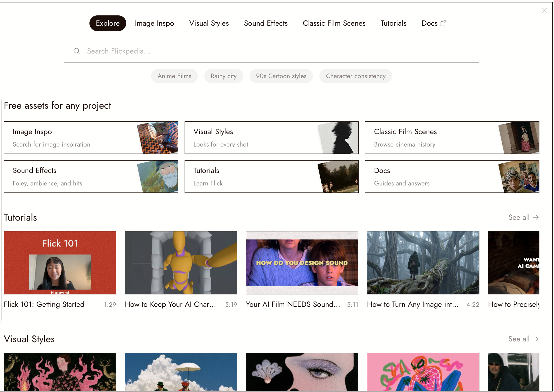The image size is (554, 392).
Task: Choose the 90s Cartoon styles chip
Action: coord(281,76)
